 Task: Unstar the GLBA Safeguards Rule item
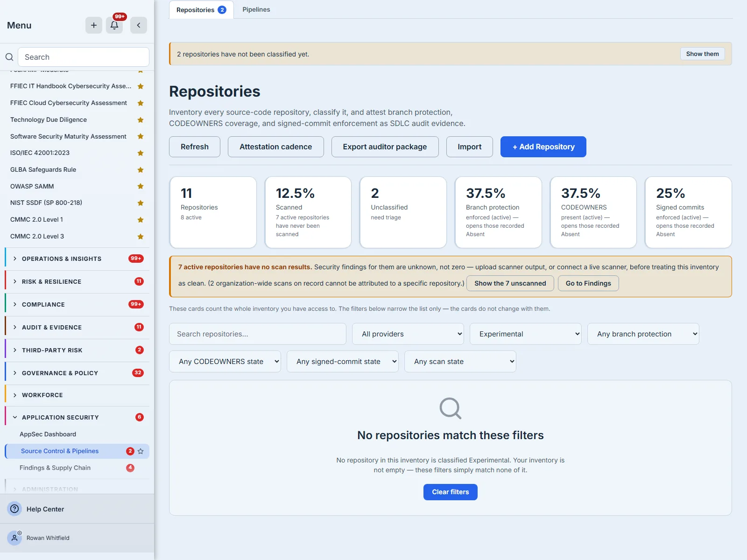(x=141, y=170)
